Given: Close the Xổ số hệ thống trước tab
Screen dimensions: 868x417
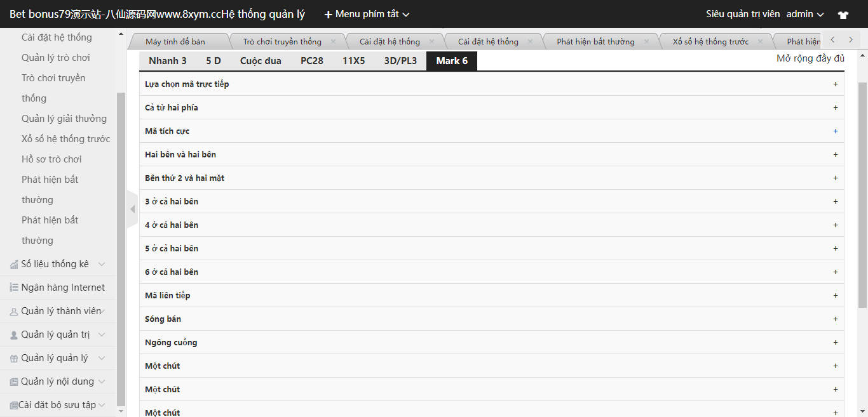Looking at the screenshot, I should point(760,42).
